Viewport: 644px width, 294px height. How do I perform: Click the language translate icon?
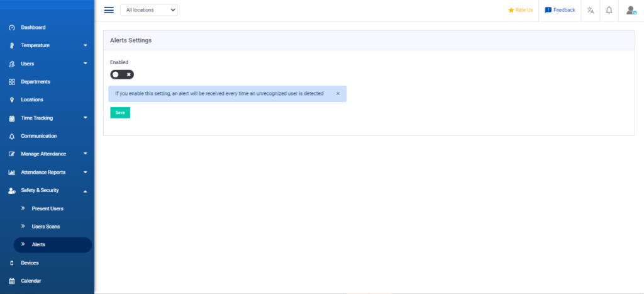coord(590,10)
